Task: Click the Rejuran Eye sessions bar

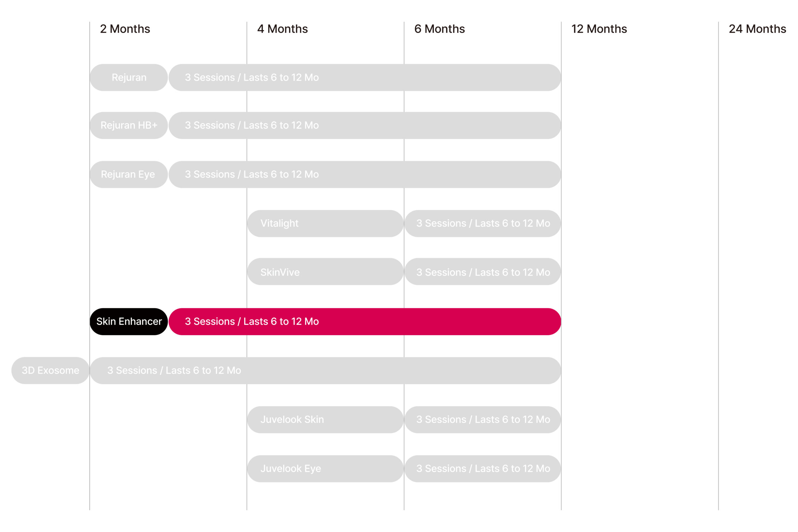Action: tap(365, 174)
